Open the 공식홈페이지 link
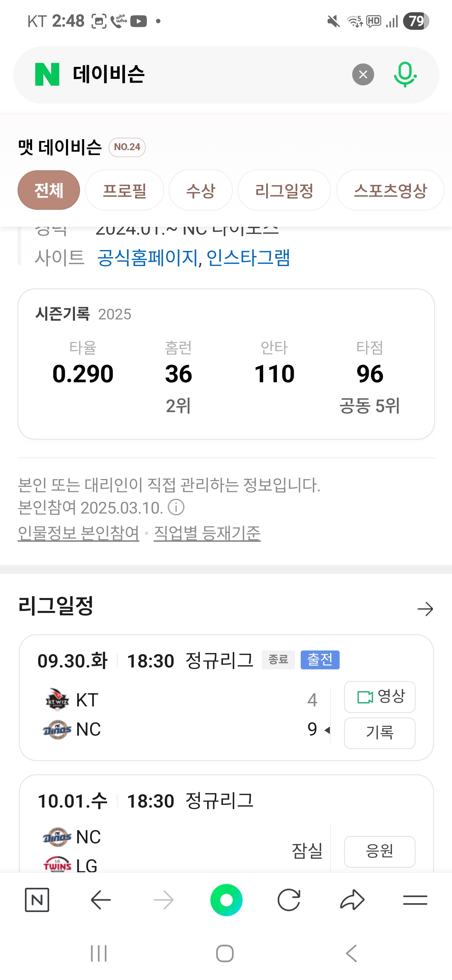Image resolution: width=452 pixels, height=980 pixels. (x=148, y=258)
